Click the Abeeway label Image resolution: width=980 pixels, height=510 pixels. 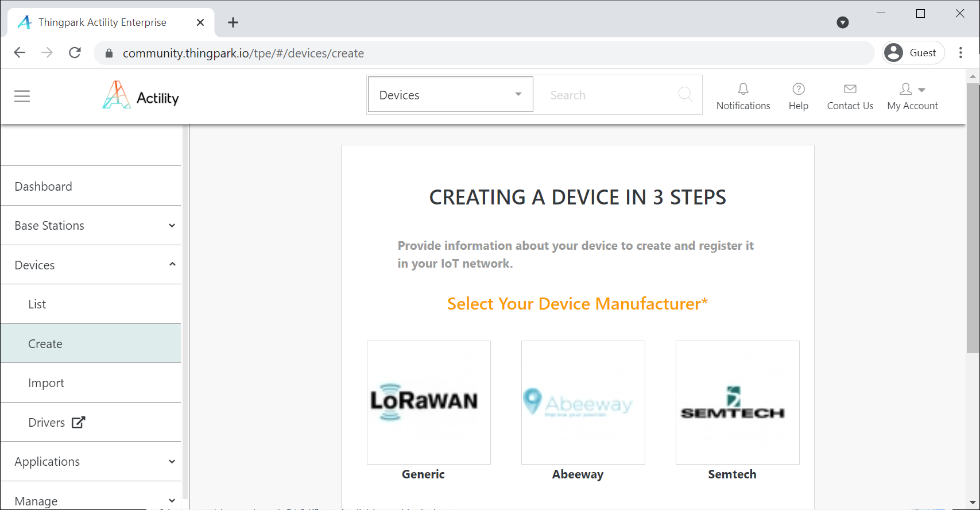click(578, 474)
